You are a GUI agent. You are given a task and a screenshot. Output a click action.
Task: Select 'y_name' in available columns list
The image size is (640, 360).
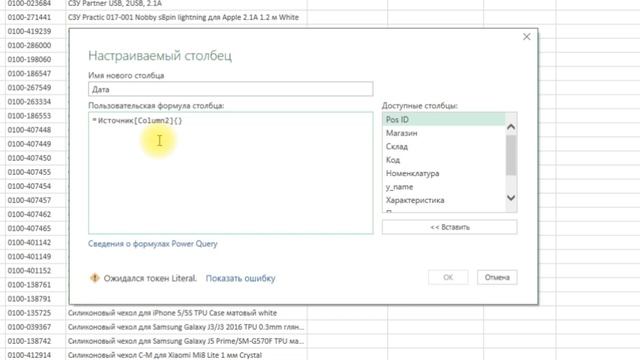pyautogui.click(x=444, y=187)
